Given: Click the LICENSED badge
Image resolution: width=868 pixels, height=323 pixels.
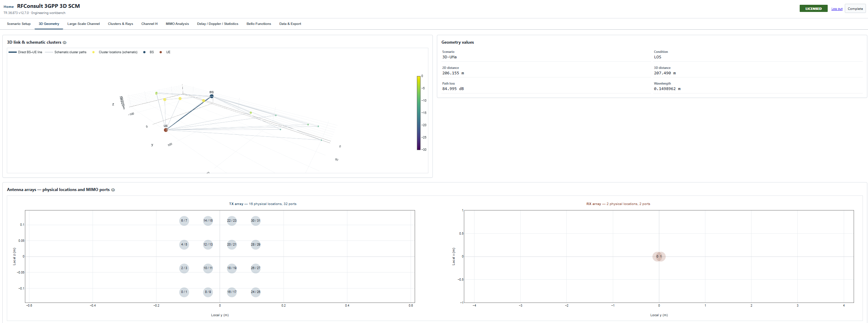Looking at the screenshot, I should point(813,9).
